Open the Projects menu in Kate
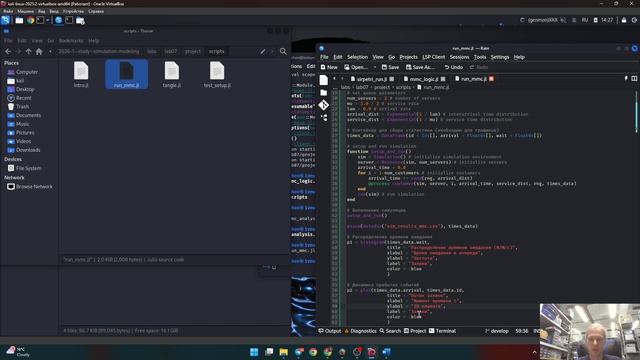The width and height of the screenshot is (640, 360). click(x=409, y=57)
